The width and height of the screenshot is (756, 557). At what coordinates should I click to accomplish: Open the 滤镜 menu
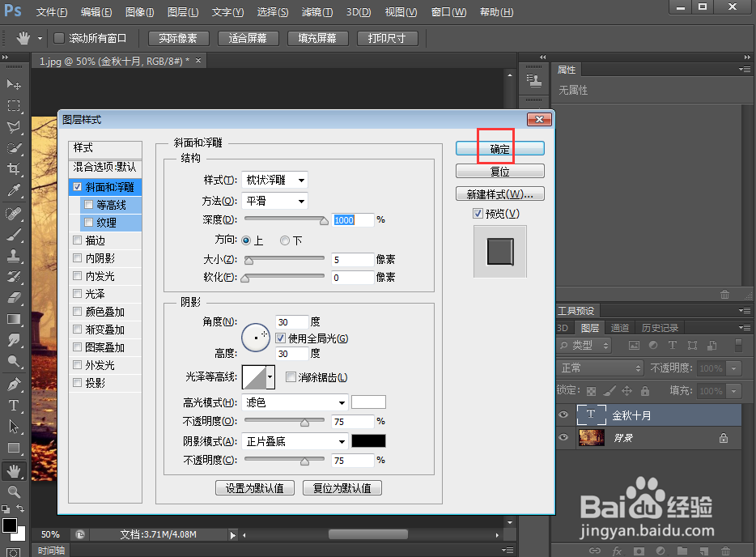[x=316, y=12]
